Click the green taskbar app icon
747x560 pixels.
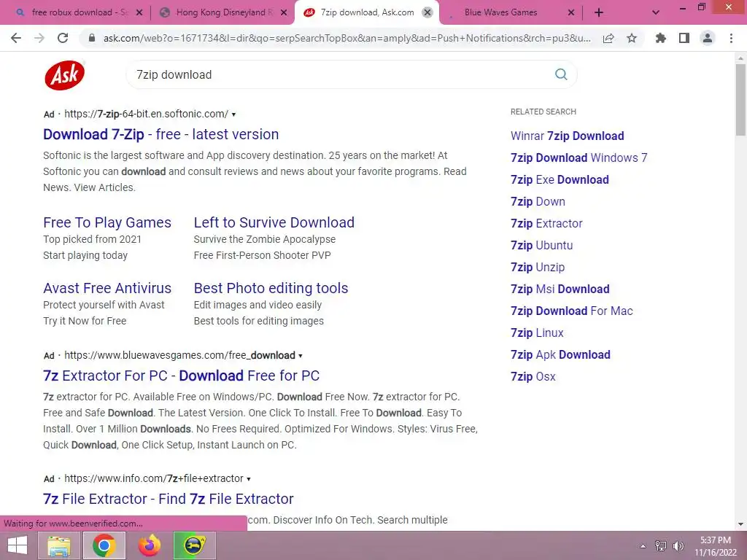[194, 545]
